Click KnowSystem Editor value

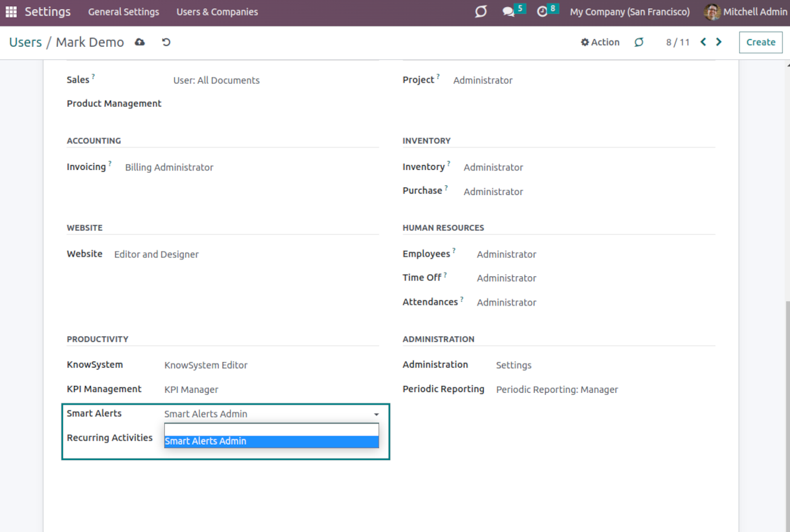tap(206, 365)
